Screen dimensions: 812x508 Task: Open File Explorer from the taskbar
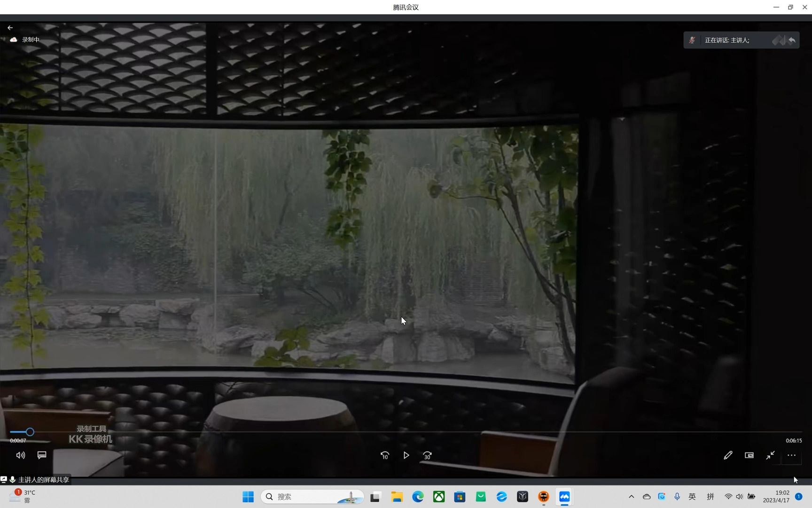pyautogui.click(x=397, y=497)
